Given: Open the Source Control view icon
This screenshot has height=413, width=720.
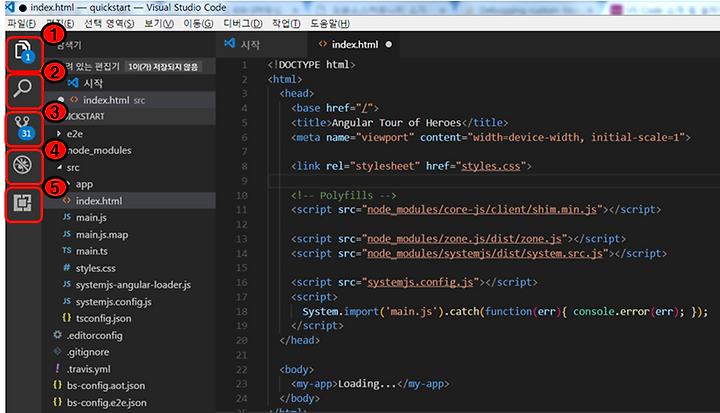Looking at the screenshot, I should 23,128.
